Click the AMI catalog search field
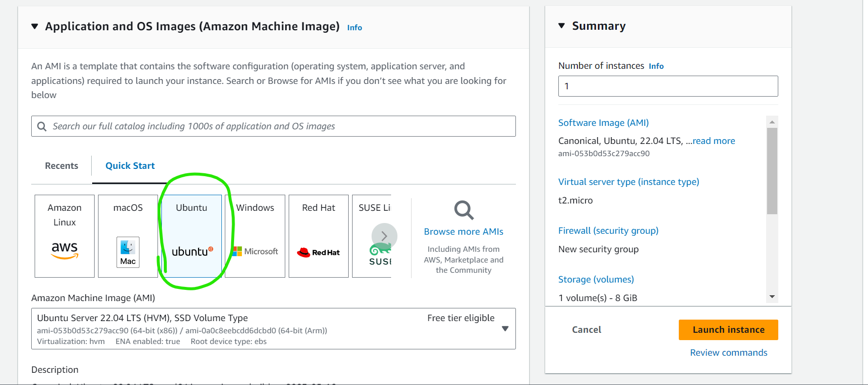 274,126
